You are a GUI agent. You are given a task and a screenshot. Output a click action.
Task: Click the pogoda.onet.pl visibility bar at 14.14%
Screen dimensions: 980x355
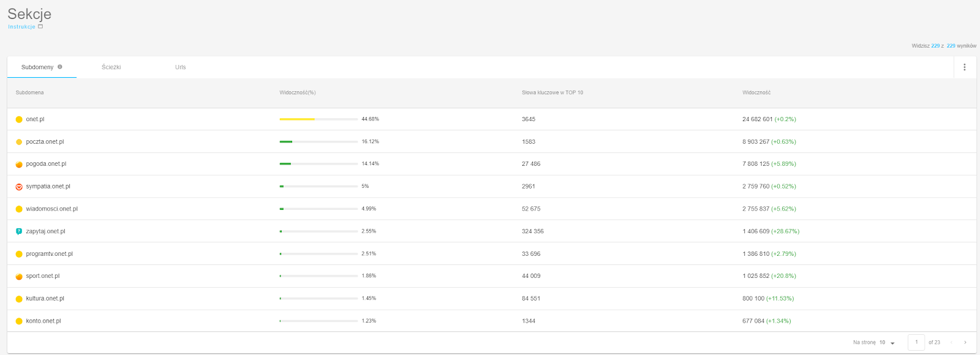pos(318,164)
